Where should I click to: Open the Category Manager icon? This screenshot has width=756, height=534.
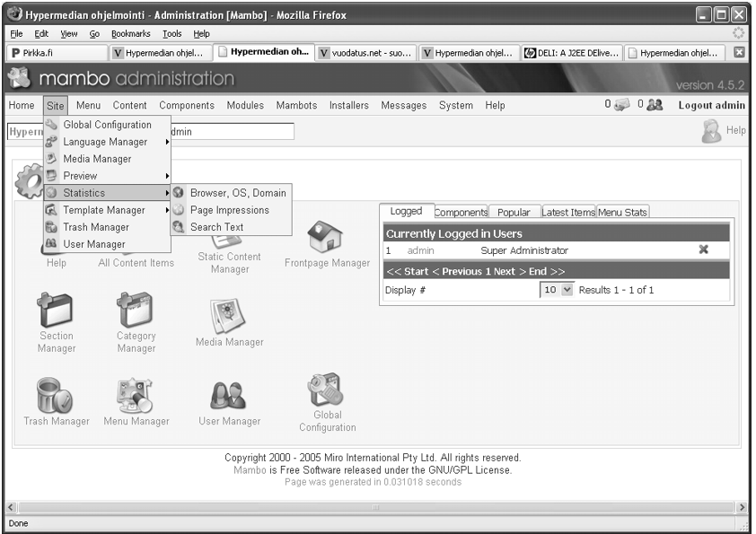(136, 311)
